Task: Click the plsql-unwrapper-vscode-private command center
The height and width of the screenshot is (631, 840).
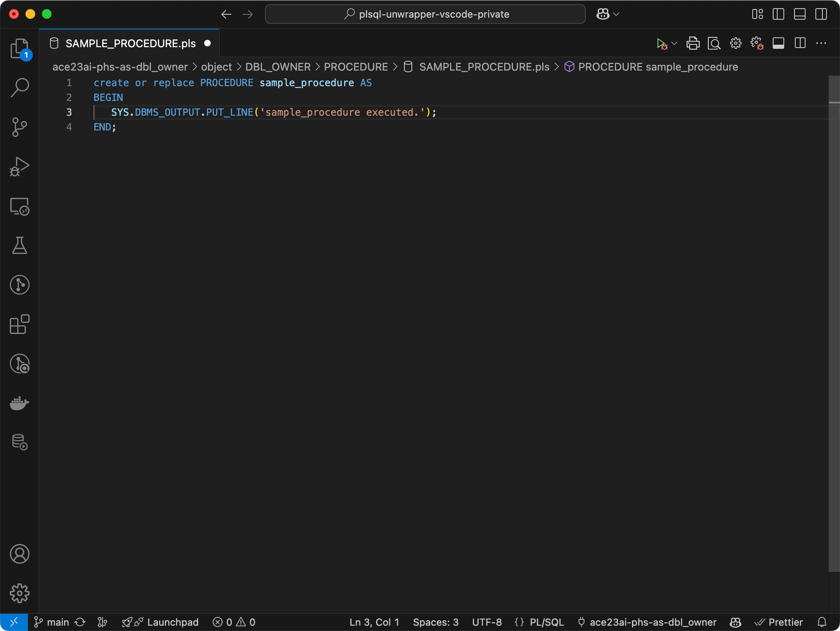Action: click(x=425, y=14)
